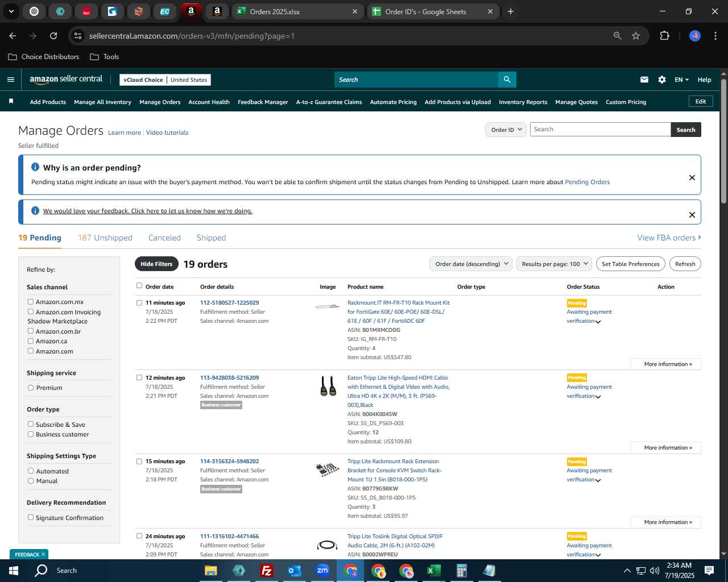Close the feedback request banner
The height and width of the screenshot is (582, 728).
coord(692,215)
